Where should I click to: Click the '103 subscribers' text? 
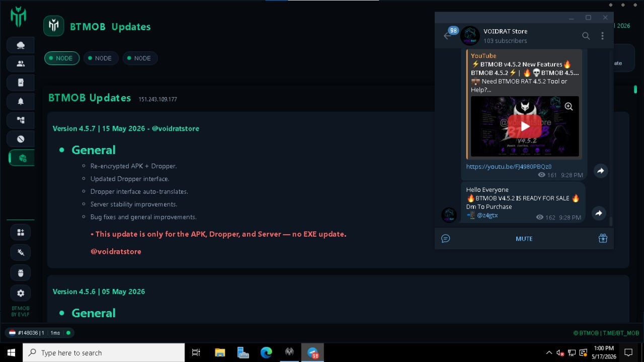tap(505, 41)
